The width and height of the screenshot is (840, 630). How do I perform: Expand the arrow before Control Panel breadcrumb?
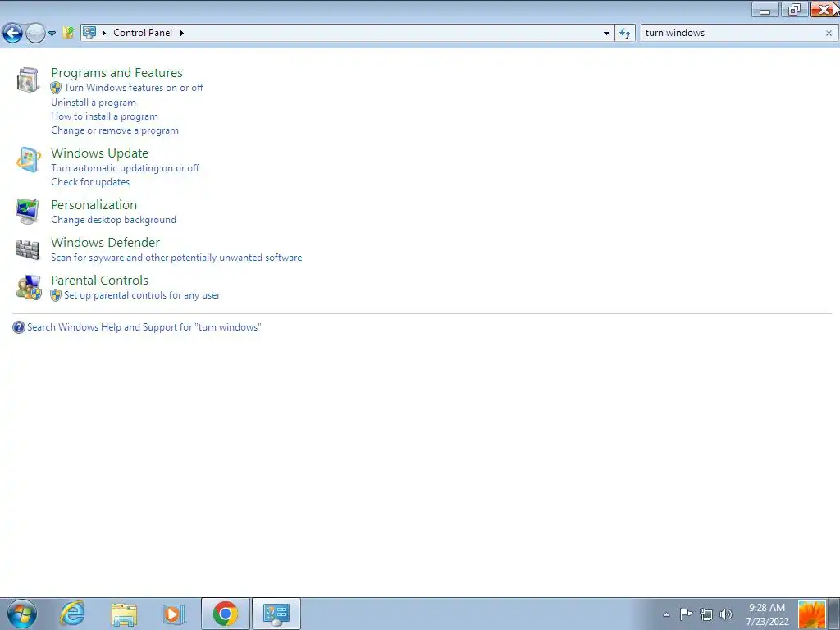[104, 33]
